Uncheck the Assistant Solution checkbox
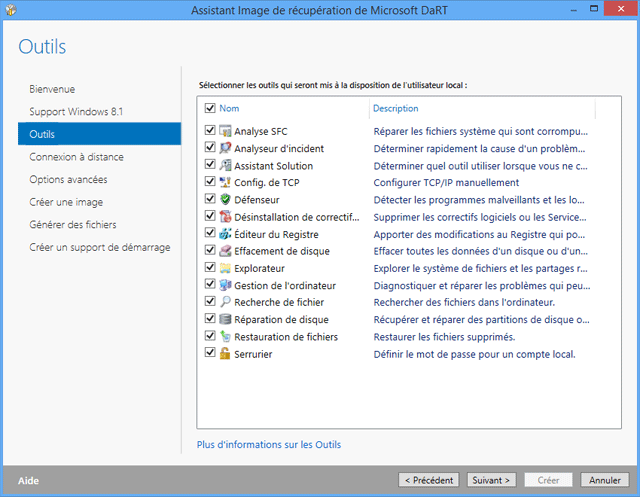This screenshot has width=640, height=497. coord(210,165)
